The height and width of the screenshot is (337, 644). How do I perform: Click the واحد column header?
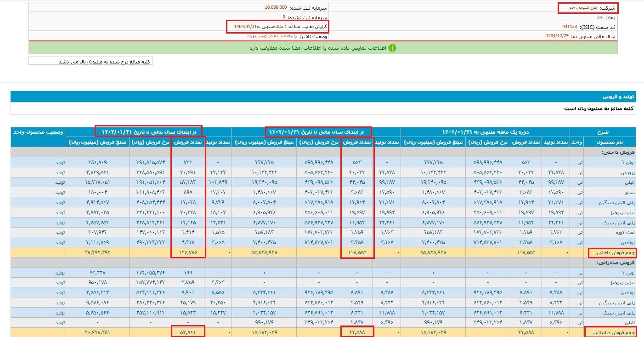[x=576, y=142]
